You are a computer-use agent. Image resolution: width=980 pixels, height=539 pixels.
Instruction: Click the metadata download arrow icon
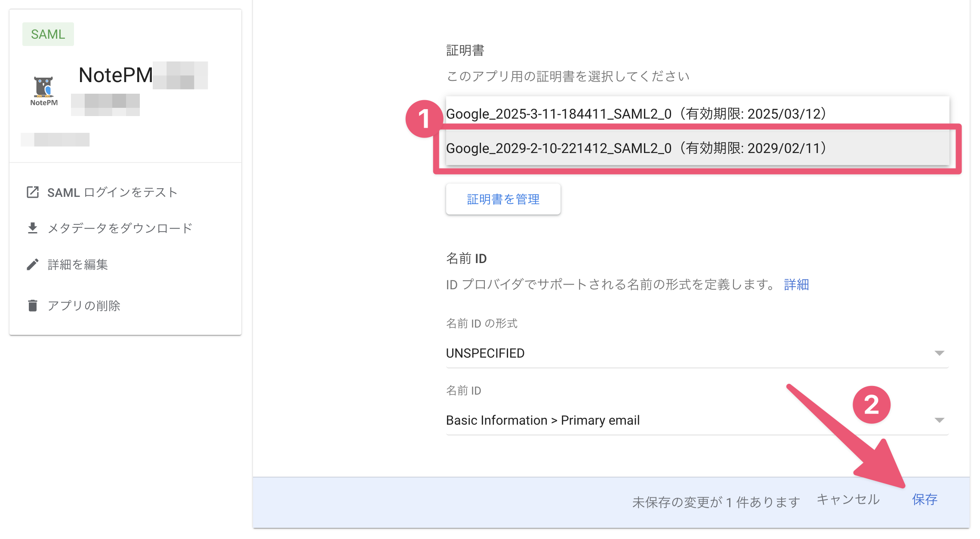[33, 228]
